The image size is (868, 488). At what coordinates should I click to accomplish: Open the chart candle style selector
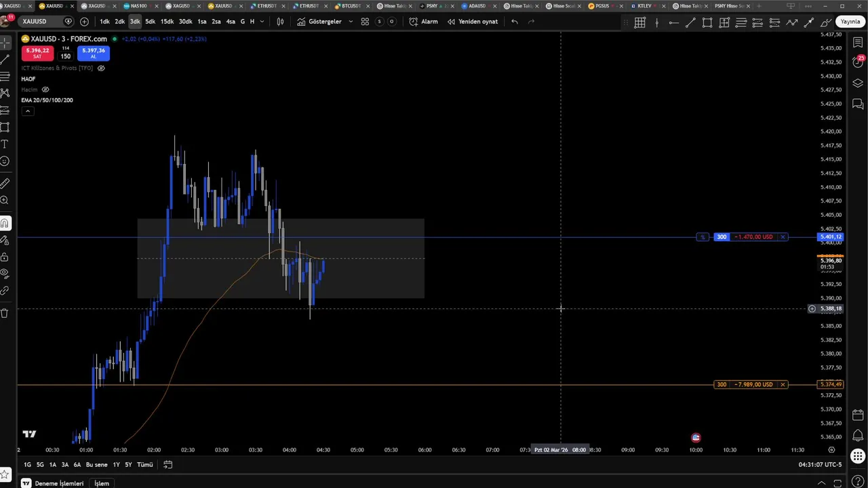[280, 22]
